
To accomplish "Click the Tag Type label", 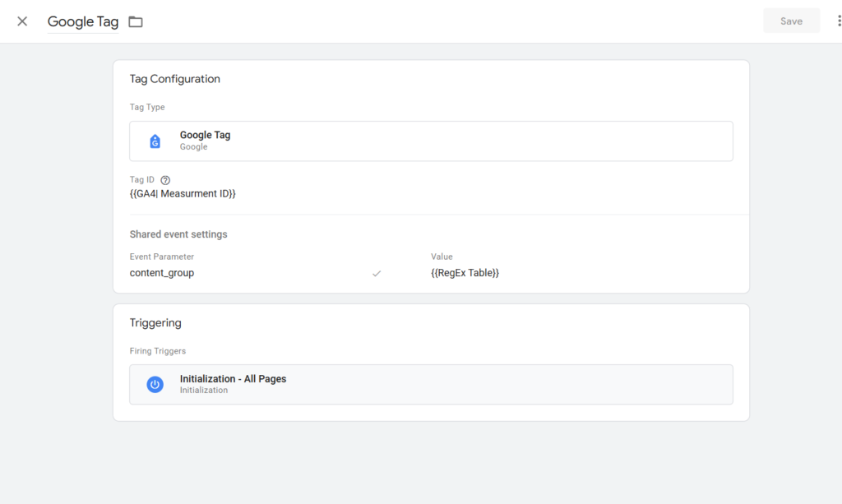I will coord(147,107).
